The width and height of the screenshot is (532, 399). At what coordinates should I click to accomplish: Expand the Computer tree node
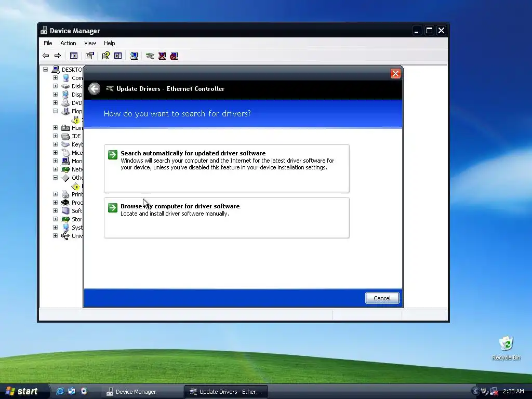[55, 78]
